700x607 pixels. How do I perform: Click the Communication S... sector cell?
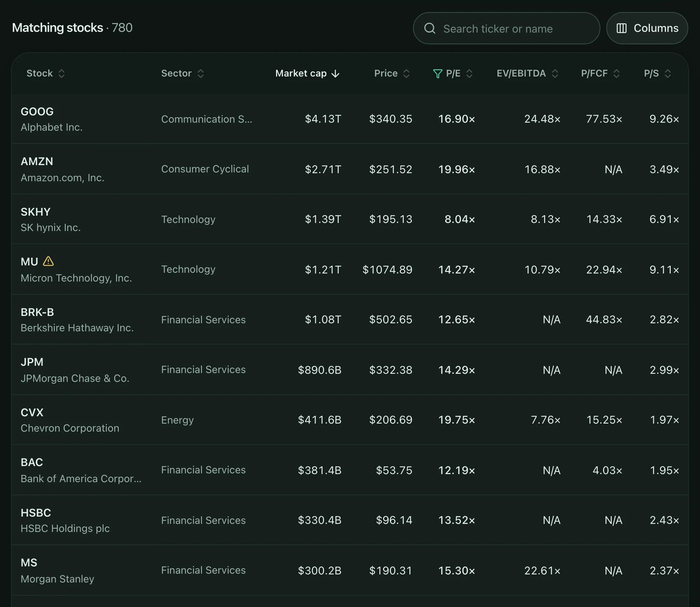coord(206,119)
